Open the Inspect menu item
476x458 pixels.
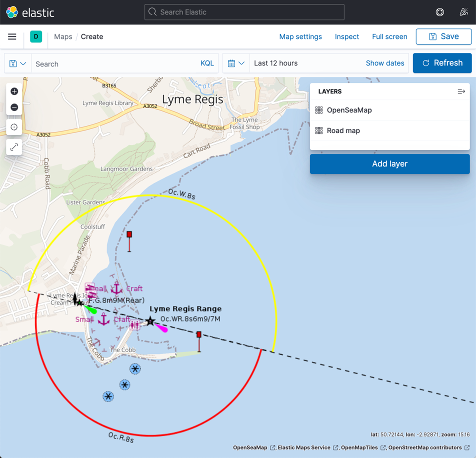tap(347, 36)
